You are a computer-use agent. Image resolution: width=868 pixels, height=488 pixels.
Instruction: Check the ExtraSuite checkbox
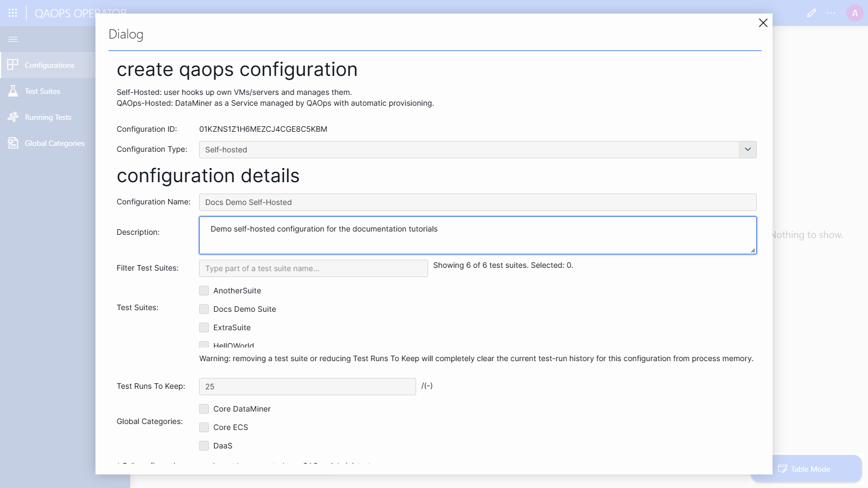[204, 328]
